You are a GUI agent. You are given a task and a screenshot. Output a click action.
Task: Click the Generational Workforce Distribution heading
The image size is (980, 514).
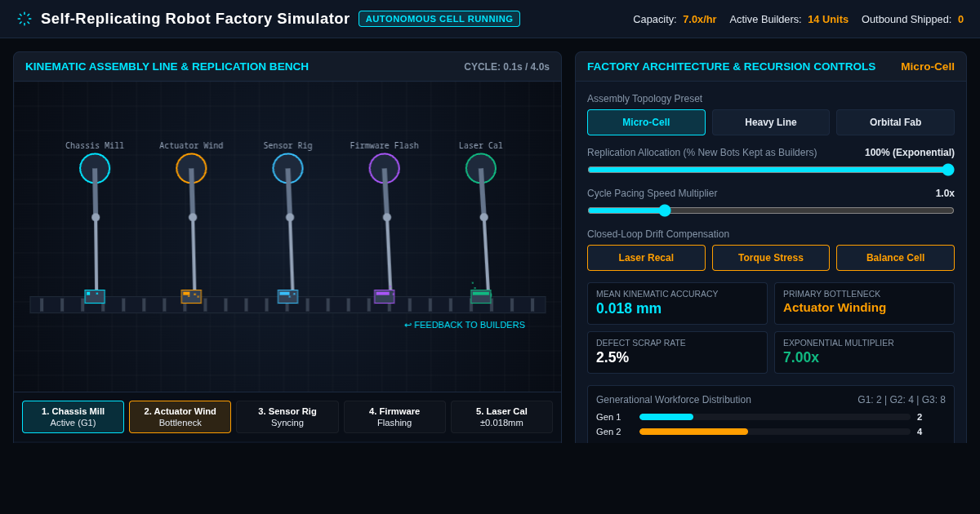[674, 400]
